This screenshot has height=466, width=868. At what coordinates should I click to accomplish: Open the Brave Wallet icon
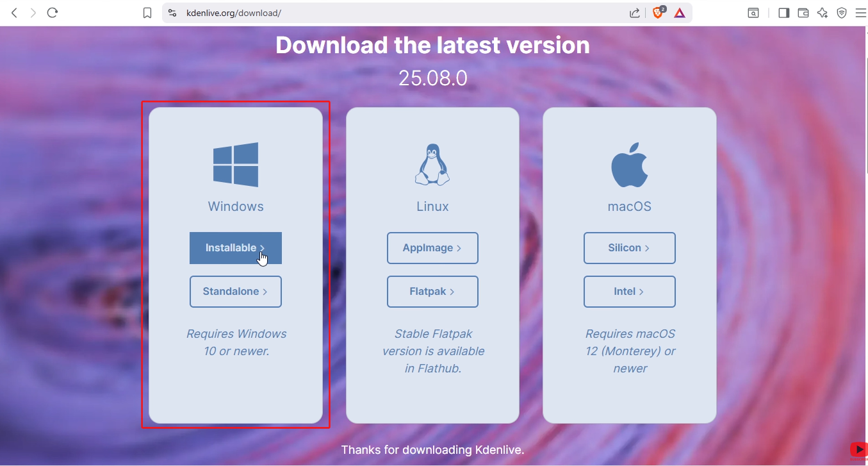[803, 12]
